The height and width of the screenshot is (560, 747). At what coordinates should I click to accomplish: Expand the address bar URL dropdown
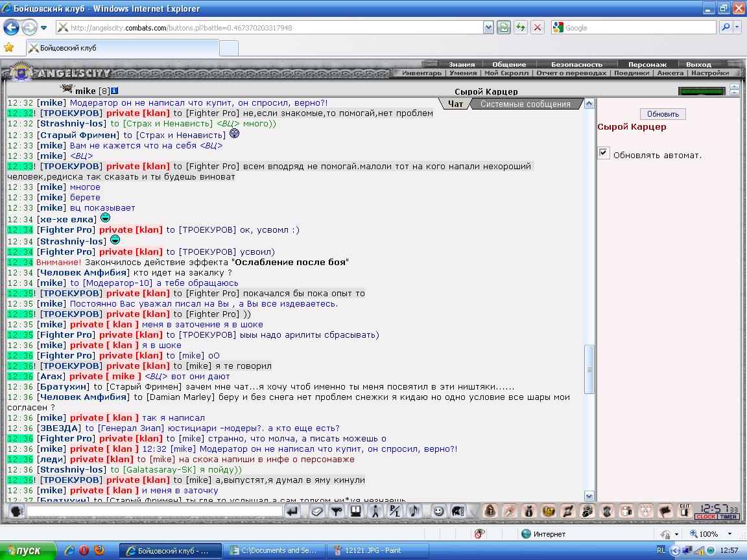pos(488,28)
